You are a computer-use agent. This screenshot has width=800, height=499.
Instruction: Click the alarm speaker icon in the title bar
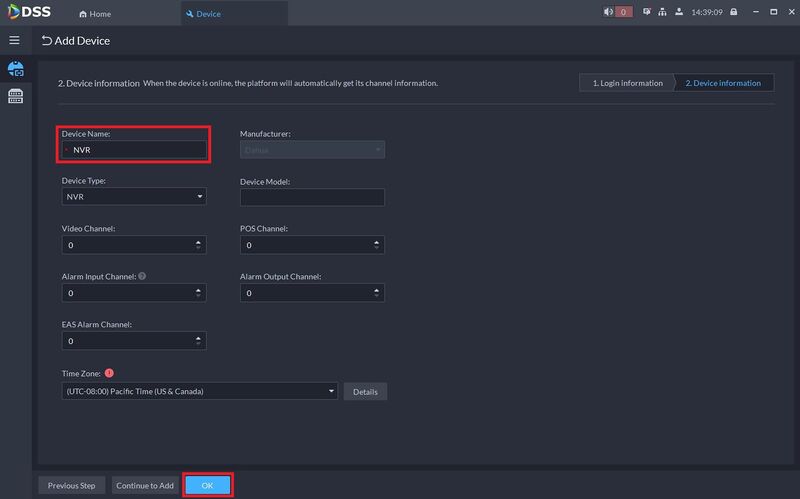click(609, 13)
